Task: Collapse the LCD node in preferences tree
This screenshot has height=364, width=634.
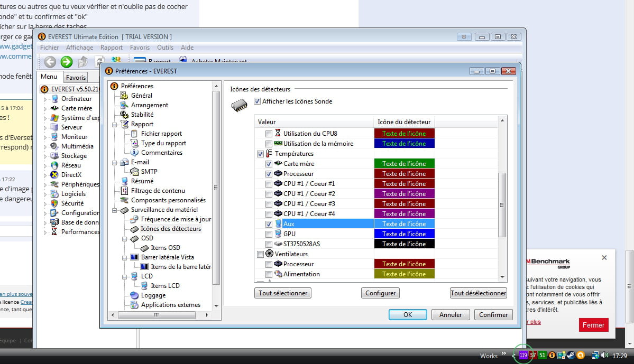Action: coord(125,277)
